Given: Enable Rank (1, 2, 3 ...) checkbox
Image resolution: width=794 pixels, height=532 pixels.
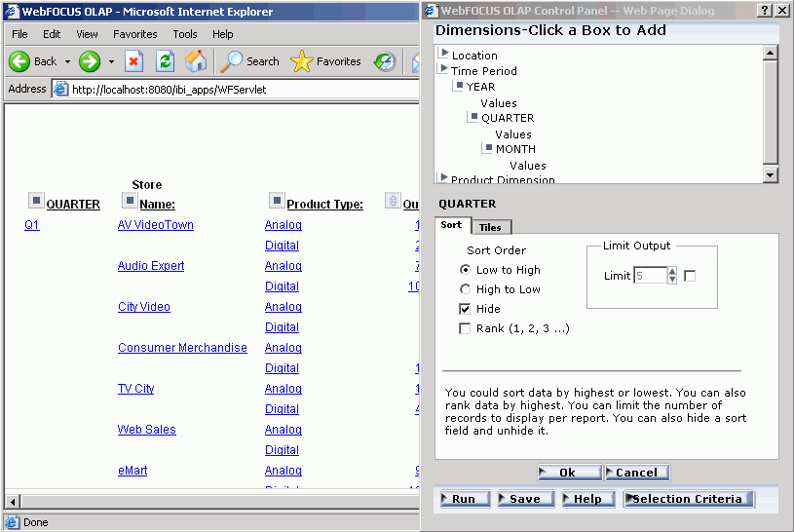Looking at the screenshot, I should click(x=465, y=328).
